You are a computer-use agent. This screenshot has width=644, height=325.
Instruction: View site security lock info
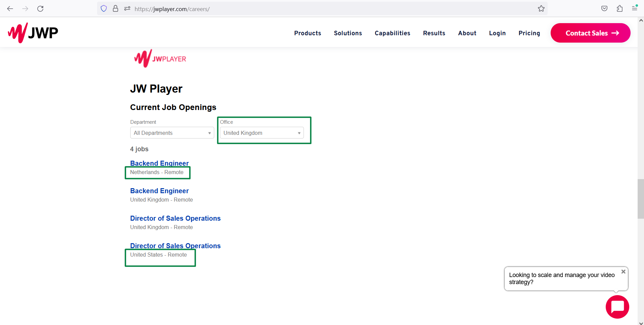[116, 9]
